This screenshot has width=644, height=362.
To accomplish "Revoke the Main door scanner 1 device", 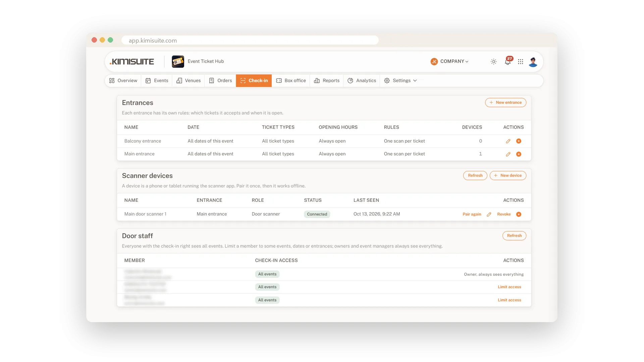I will (x=504, y=215).
